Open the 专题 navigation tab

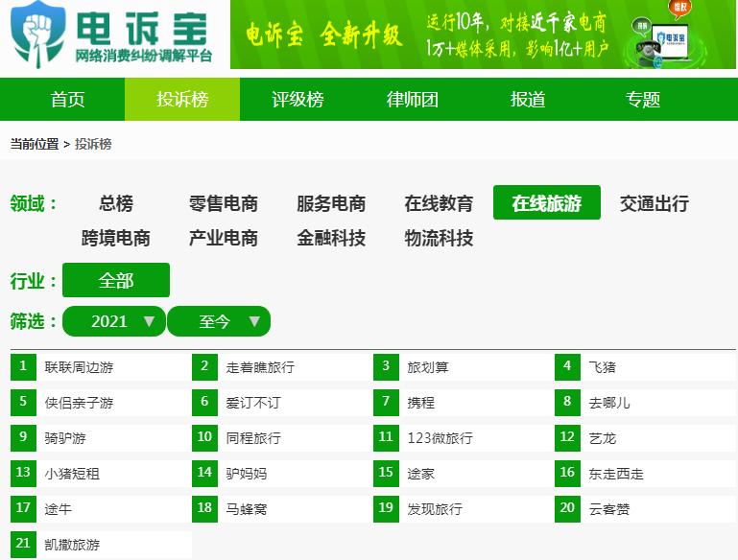pos(642,99)
